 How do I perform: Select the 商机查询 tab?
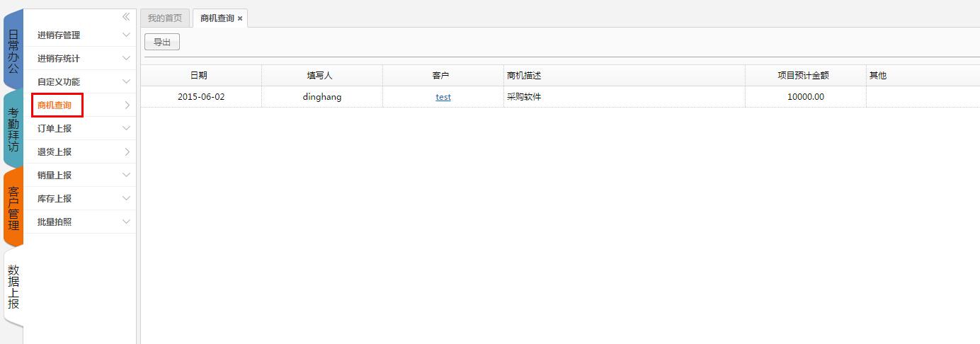click(x=217, y=18)
